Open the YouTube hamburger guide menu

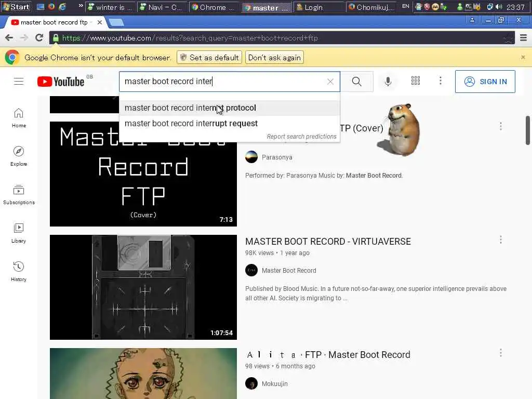(19, 82)
